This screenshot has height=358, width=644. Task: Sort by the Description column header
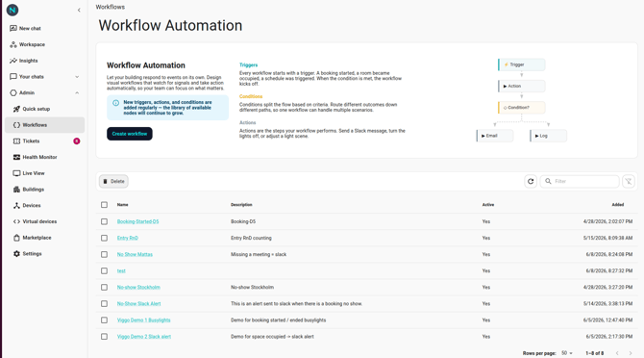tap(241, 205)
